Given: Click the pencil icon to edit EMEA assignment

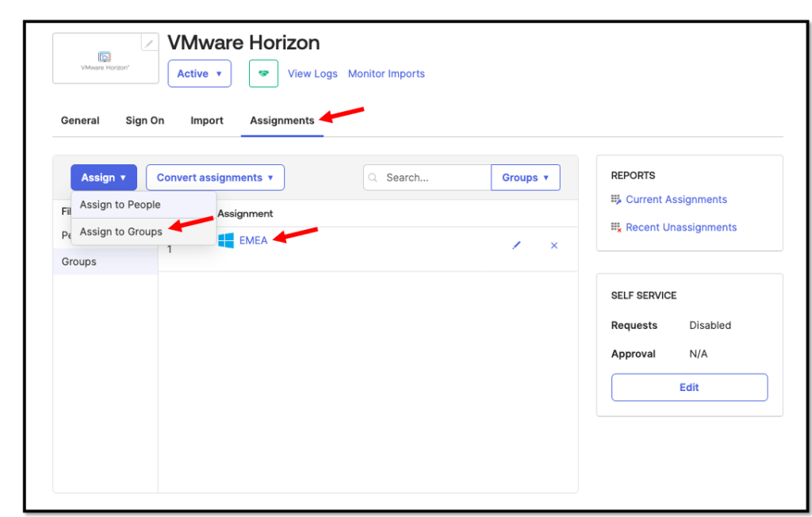Looking at the screenshot, I should tap(516, 246).
